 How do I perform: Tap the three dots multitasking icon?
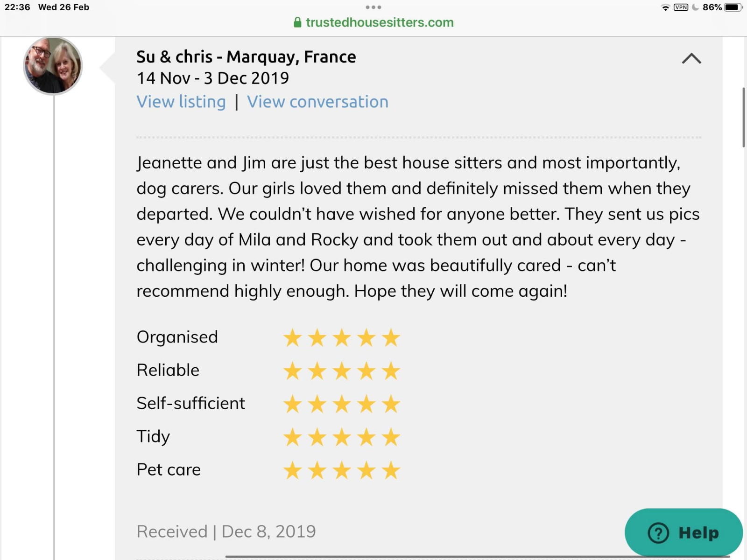373,7
